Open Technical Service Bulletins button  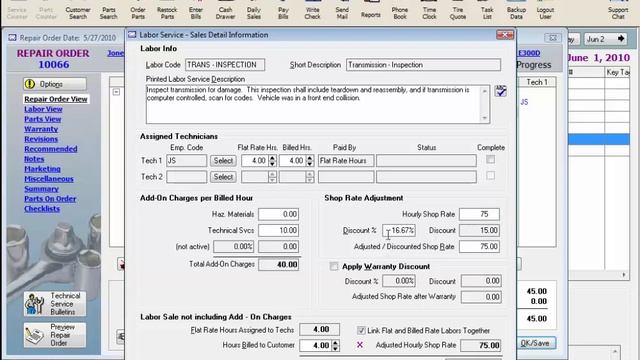pyautogui.click(x=55, y=304)
